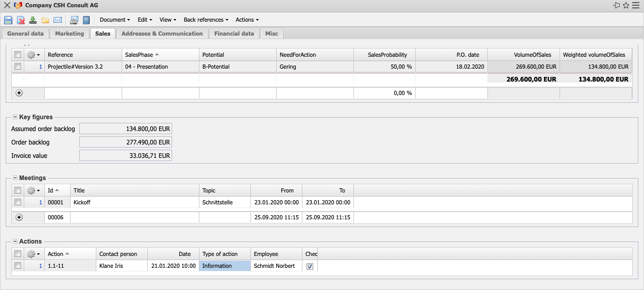The image size is (644, 290).
Task: Click the blue floppy disk save icon
Action: point(8,20)
